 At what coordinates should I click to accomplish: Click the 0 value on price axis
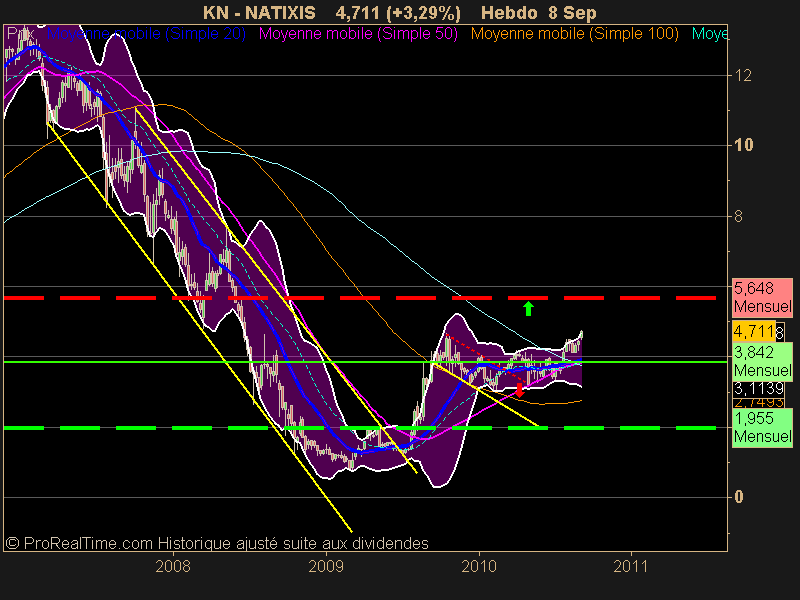(738, 496)
